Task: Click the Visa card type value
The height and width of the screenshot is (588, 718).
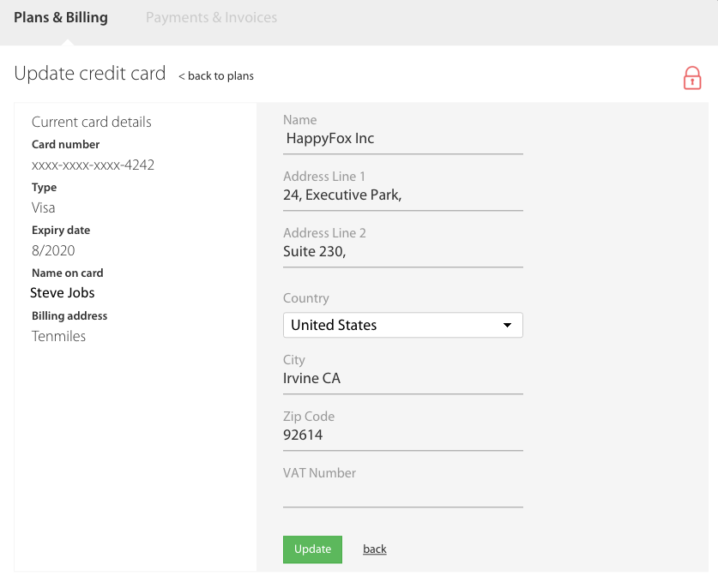Action: (43, 207)
